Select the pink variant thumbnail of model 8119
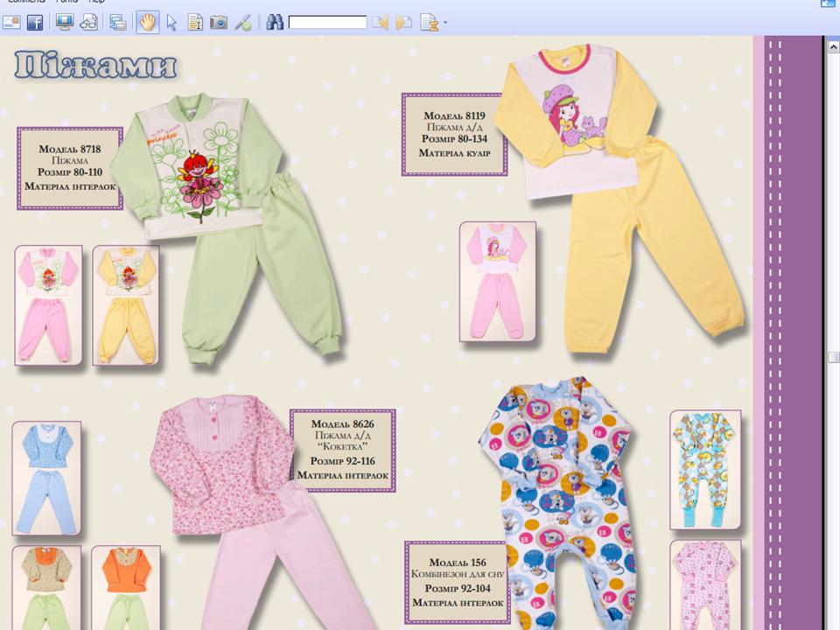The height and width of the screenshot is (630, 840). (x=497, y=281)
